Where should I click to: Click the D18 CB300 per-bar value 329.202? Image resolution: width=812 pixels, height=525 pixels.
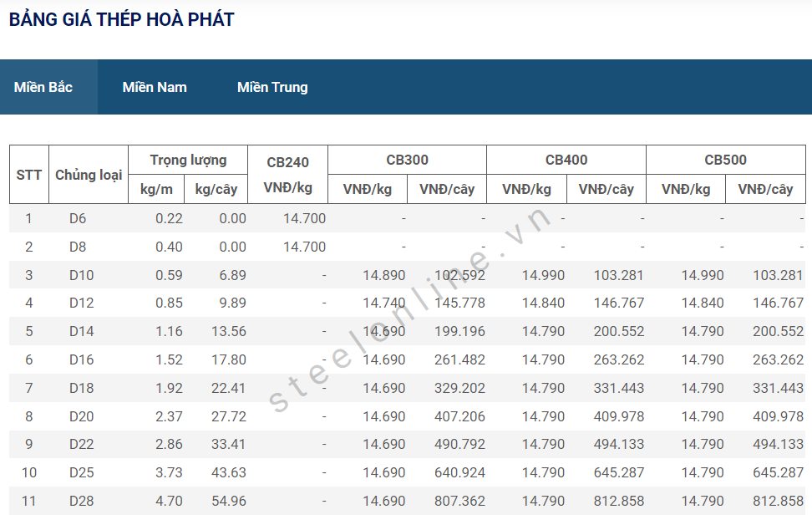459,388
